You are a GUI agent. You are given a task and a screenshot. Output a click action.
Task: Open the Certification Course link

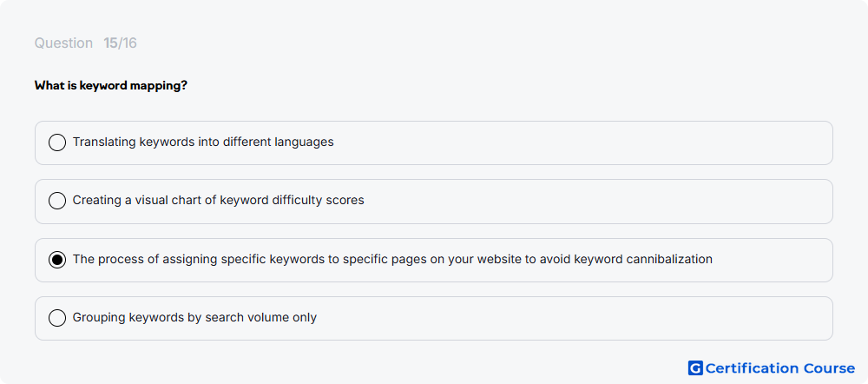pyautogui.click(x=772, y=368)
